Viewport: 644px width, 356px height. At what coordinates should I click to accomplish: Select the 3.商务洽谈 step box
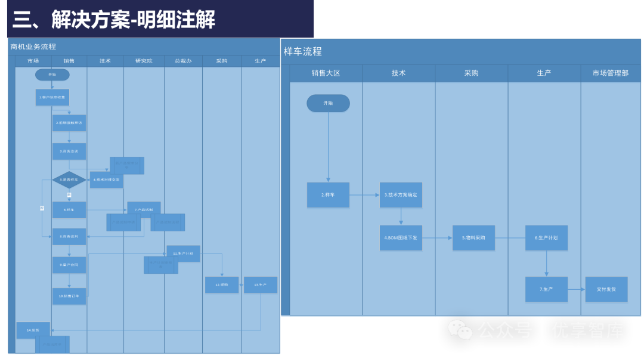69,151
